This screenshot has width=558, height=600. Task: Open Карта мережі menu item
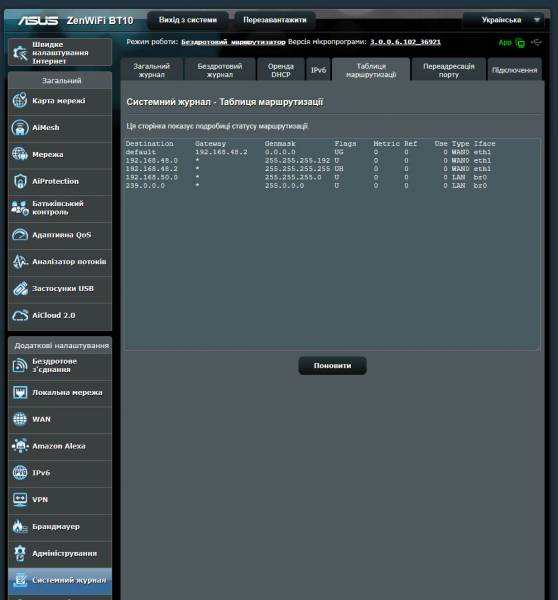[x=59, y=101]
